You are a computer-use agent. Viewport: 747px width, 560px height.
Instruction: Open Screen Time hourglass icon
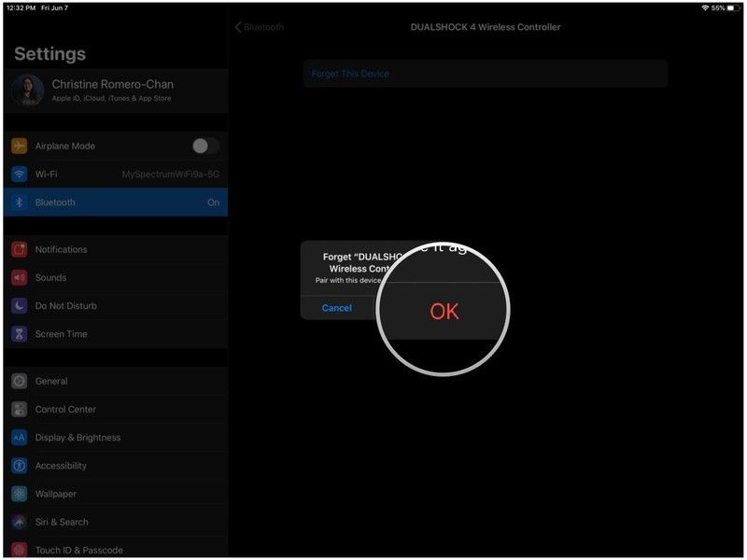pos(20,334)
